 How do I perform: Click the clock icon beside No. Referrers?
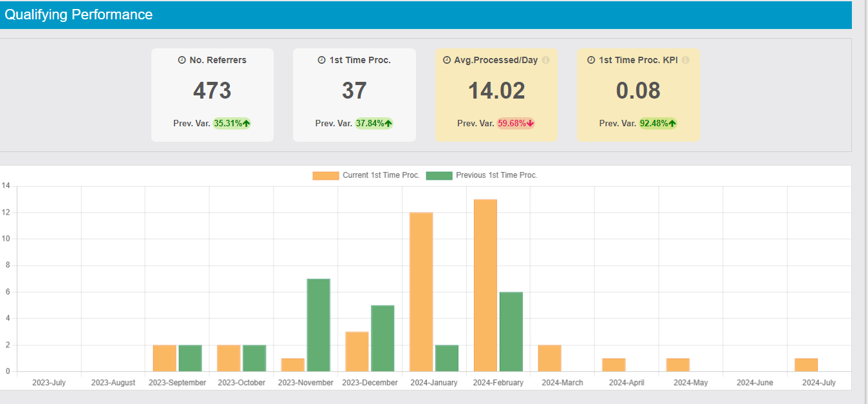tap(182, 60)
